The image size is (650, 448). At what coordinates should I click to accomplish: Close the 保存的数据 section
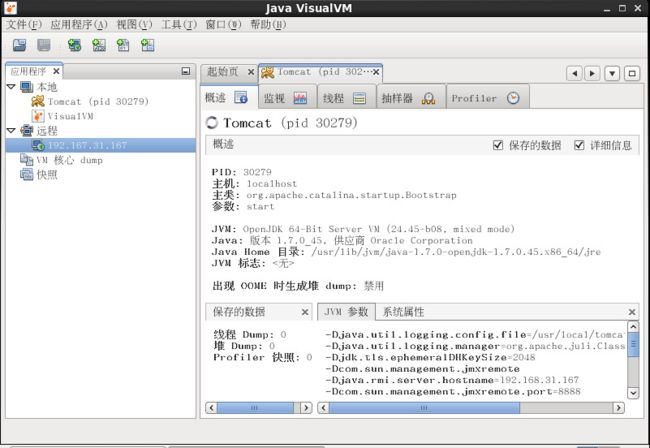coord(305,312)
